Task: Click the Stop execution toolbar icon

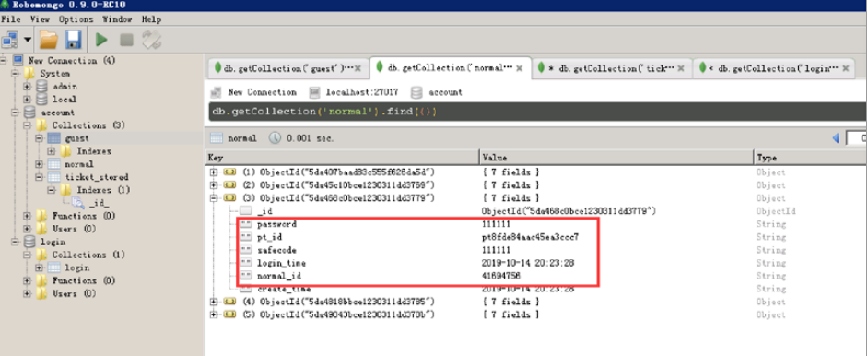Action: click(127, 40)
